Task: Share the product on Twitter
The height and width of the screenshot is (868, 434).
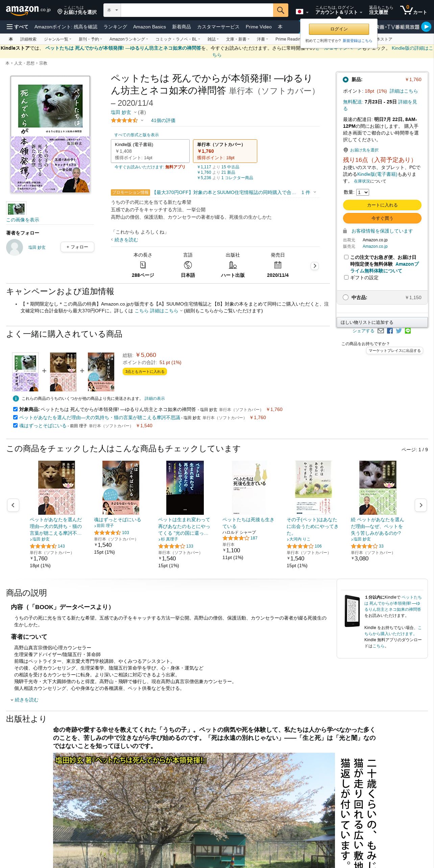Action: click(x=399, y=331)
